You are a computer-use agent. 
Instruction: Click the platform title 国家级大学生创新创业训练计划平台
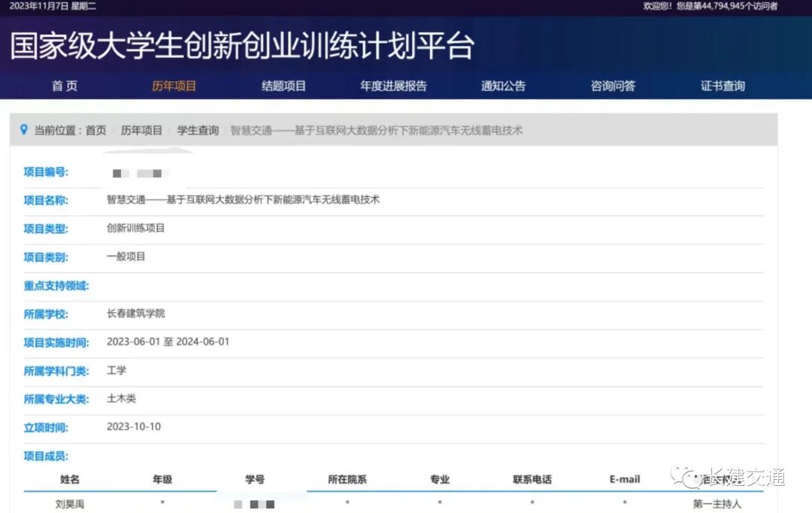point(242,46)
